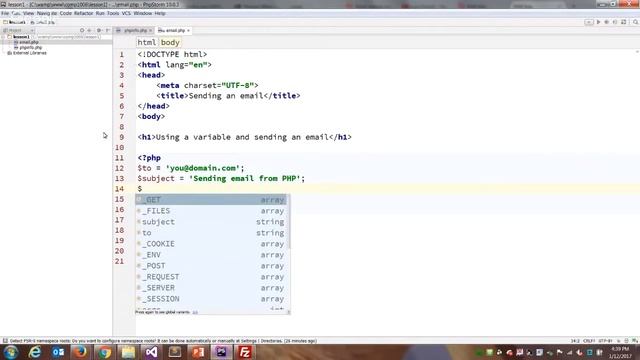Image resolution: width=640 pixels, height=360 pixels.
Task: Close the phpinfo.php editor tab
Action: (151, 31)
